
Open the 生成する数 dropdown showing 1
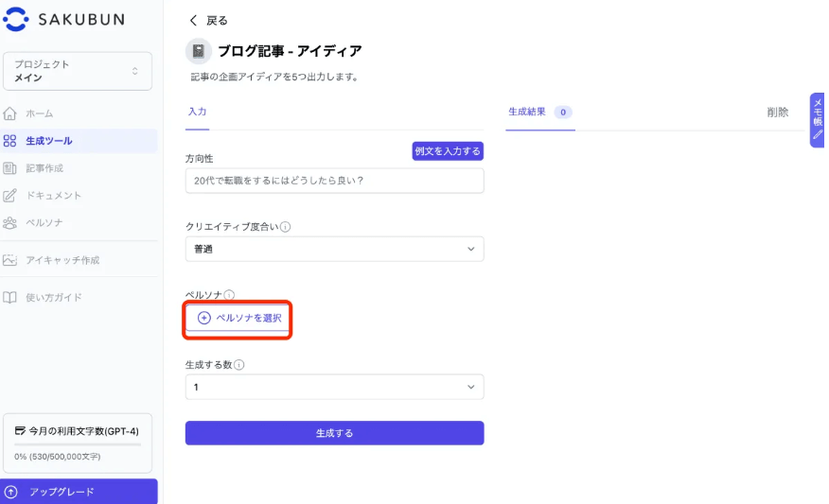point(334,388)
